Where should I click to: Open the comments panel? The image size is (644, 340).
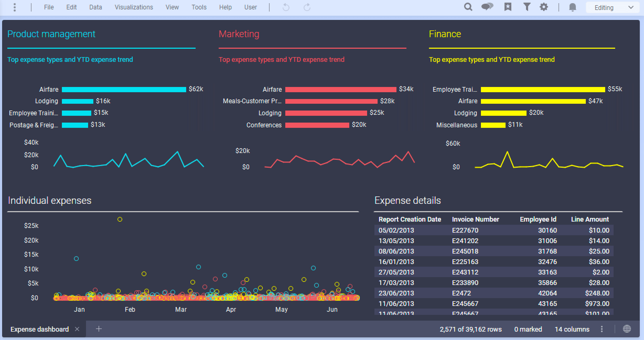[x=487, y=7]
